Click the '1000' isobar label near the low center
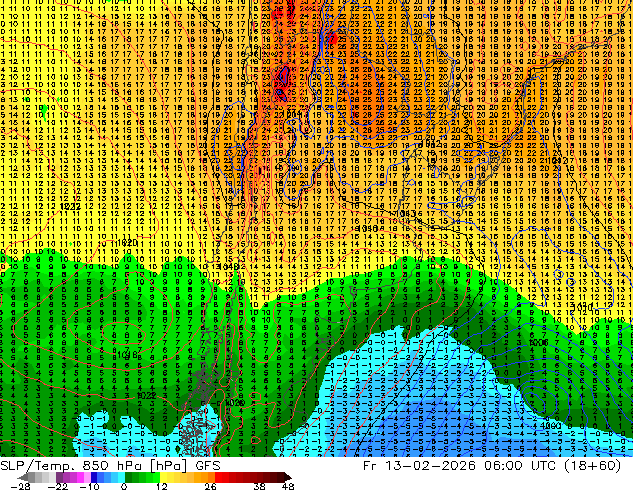Image resolution: width=634 pixels, height=490 pixels. (x=551, y=426)
